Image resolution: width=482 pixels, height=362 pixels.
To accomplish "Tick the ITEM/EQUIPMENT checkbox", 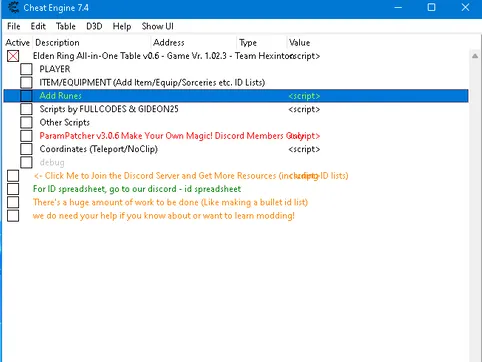I will (26, 82).
